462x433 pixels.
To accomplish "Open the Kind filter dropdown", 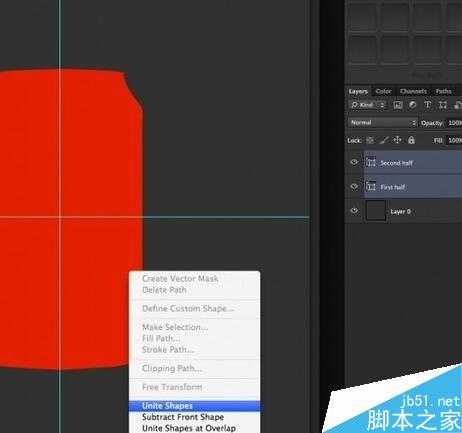I will 368,105.
